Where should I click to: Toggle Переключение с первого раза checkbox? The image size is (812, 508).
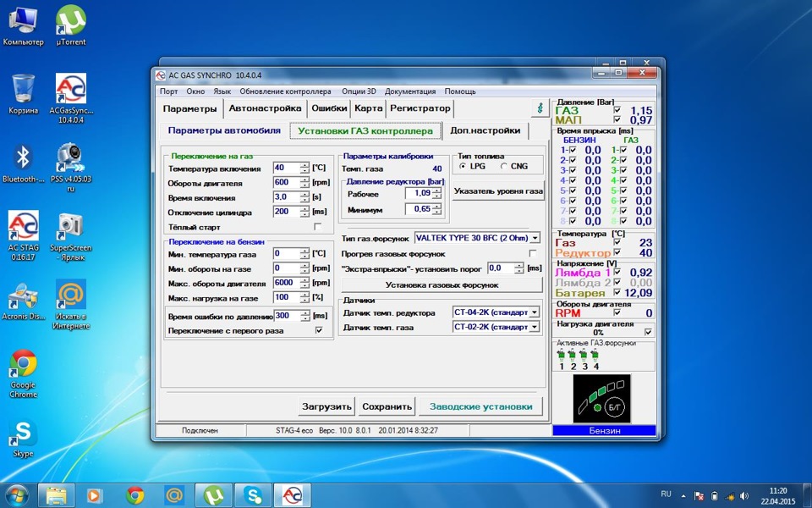(318, 330)
